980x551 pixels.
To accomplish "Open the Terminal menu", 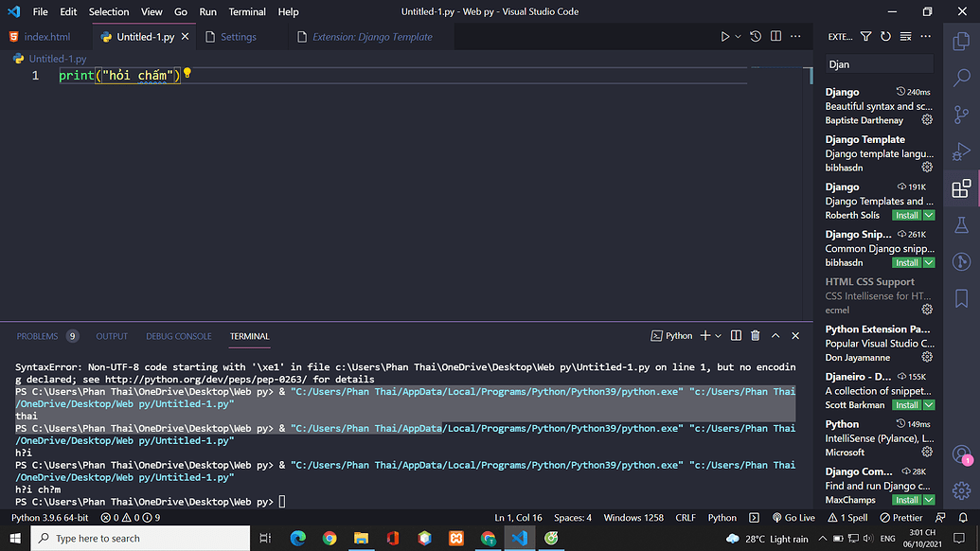I will (x=247, y=12).
